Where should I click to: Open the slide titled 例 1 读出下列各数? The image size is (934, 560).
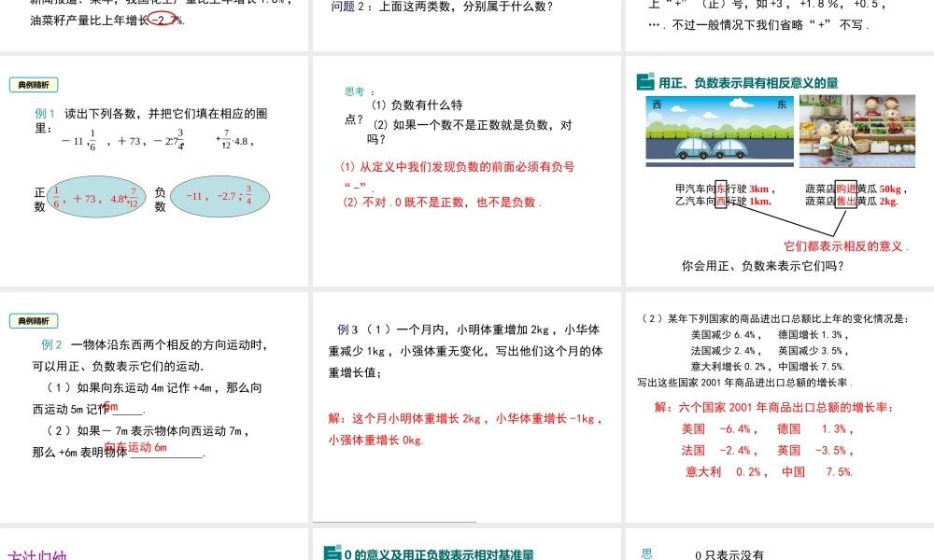[154, 172]
